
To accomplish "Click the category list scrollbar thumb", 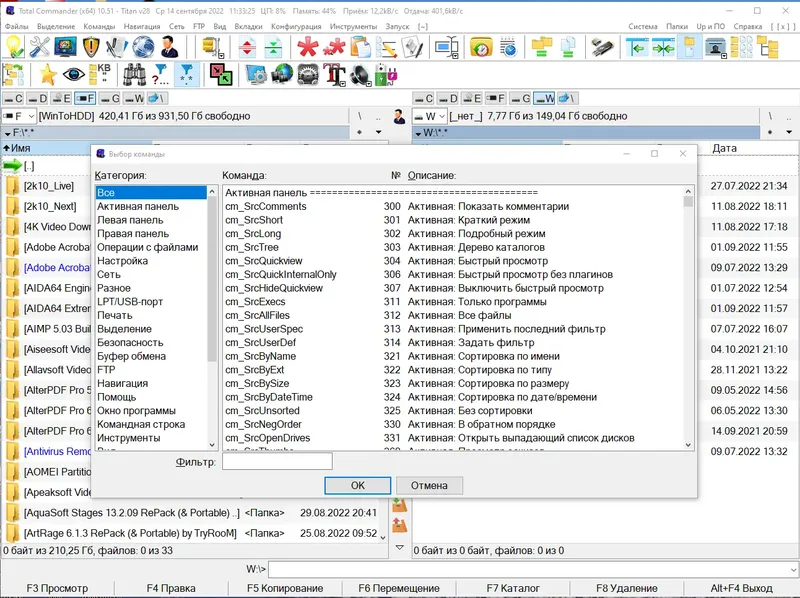I will tap(212, 280).
